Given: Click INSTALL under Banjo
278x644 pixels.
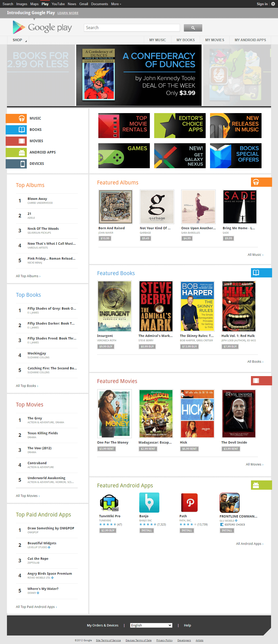Looking at the screenshot, I should point(147,530).
